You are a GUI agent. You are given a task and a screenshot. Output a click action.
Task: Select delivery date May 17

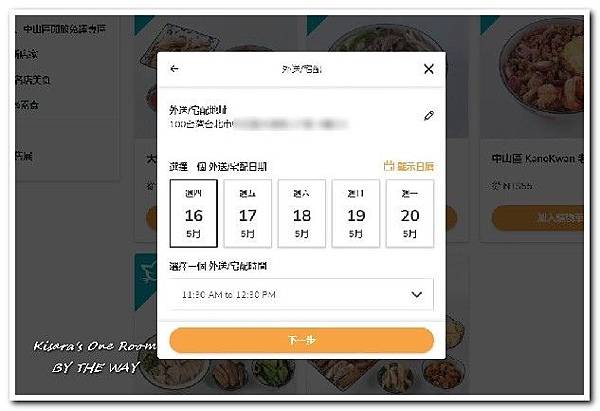248,214
